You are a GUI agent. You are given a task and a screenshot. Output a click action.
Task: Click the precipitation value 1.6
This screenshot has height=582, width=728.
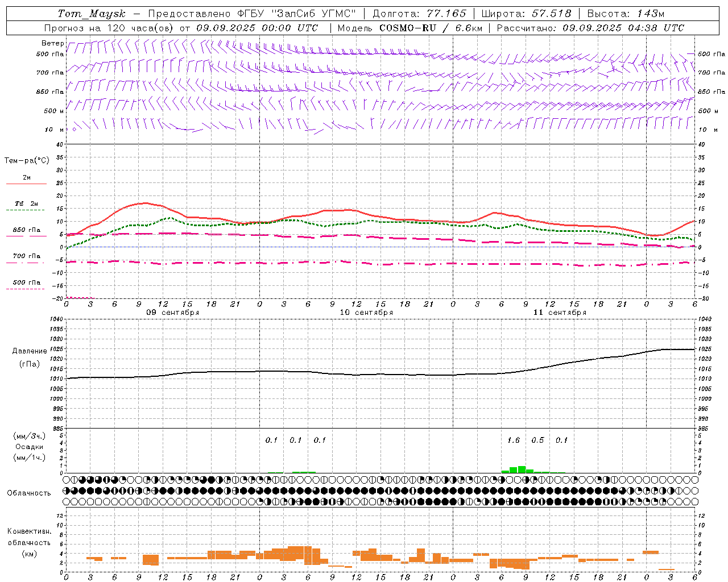514,440
